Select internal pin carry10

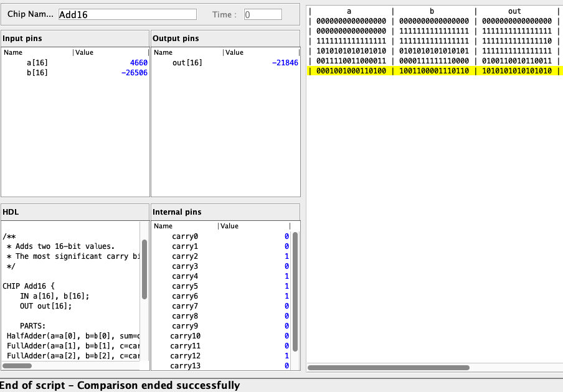click(x=221, y=336)
